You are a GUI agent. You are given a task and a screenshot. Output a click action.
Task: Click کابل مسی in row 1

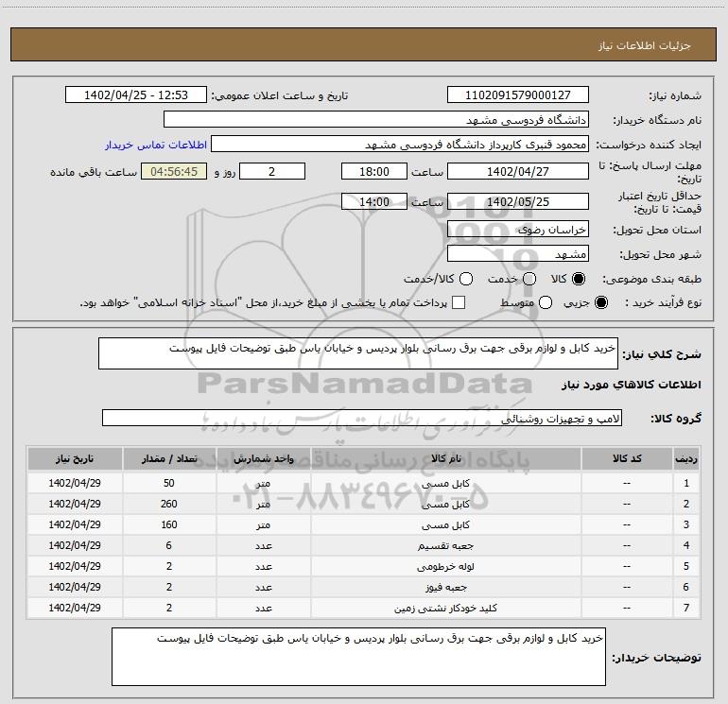click(x=445, y=483)
